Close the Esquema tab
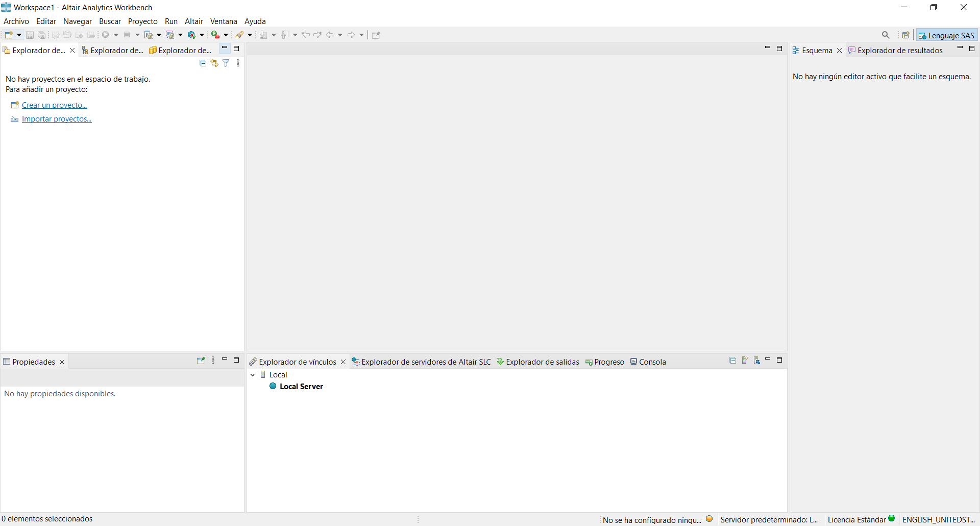980x526 pixels. click(x=839, y=51)
